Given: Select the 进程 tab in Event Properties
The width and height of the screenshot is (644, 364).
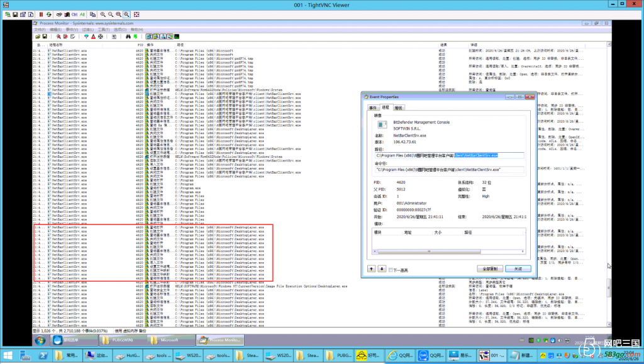Looking at the screenshot, I should click(x=386, y=107).
